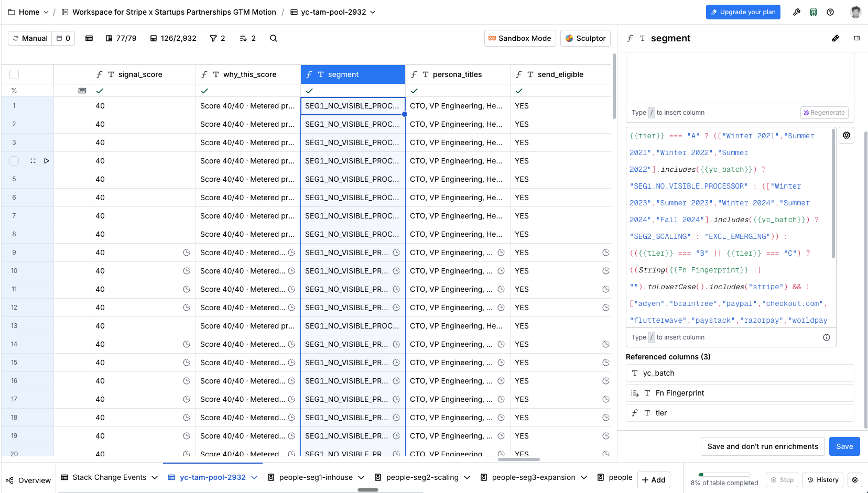The width and height of the screenshot is (868, 493).
Task: Open the sort control showing 2
Action: [248, 38]
